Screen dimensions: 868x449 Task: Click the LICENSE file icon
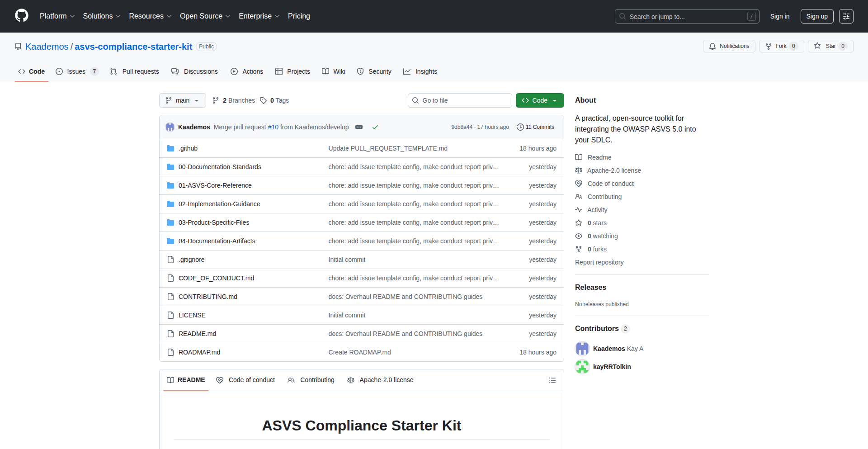point(170,315)
